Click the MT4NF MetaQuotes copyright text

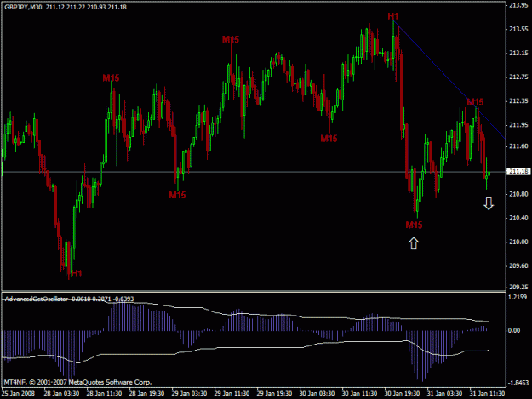(77, 382)
